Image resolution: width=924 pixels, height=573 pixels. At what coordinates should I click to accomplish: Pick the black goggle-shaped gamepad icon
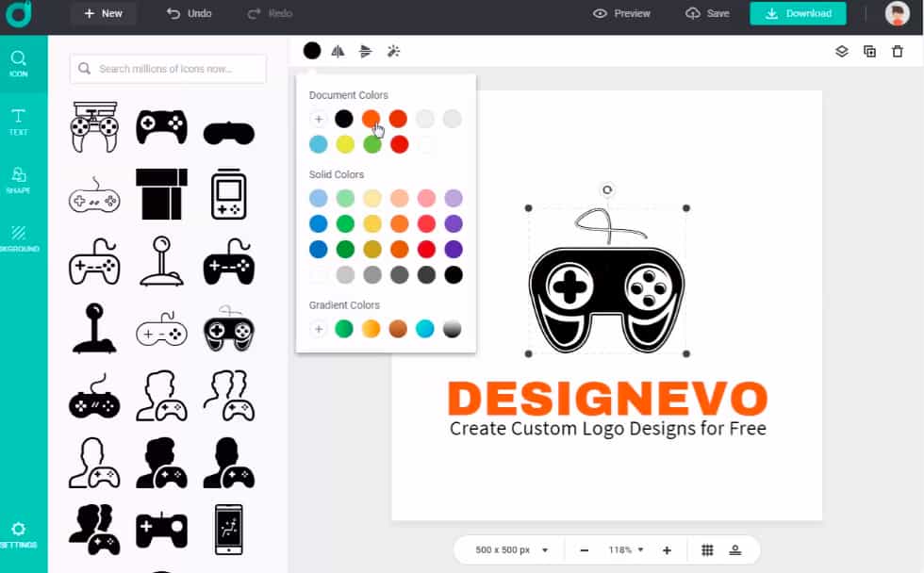[228, 133]
